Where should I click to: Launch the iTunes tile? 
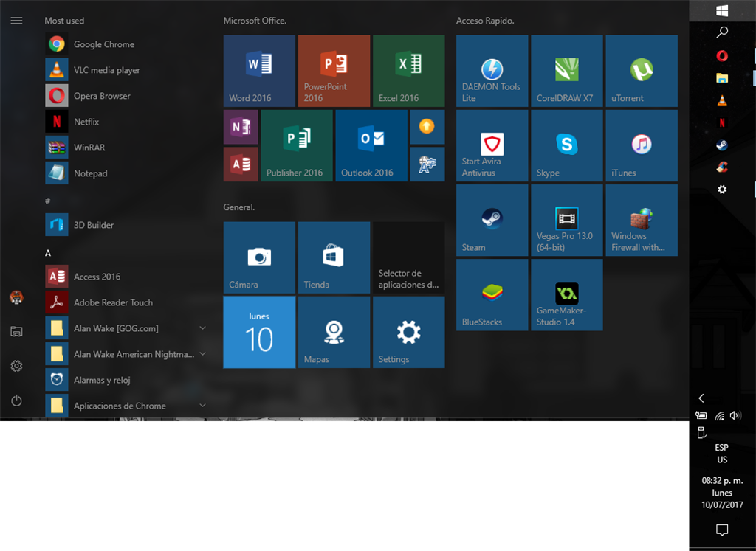click(642, 145)
